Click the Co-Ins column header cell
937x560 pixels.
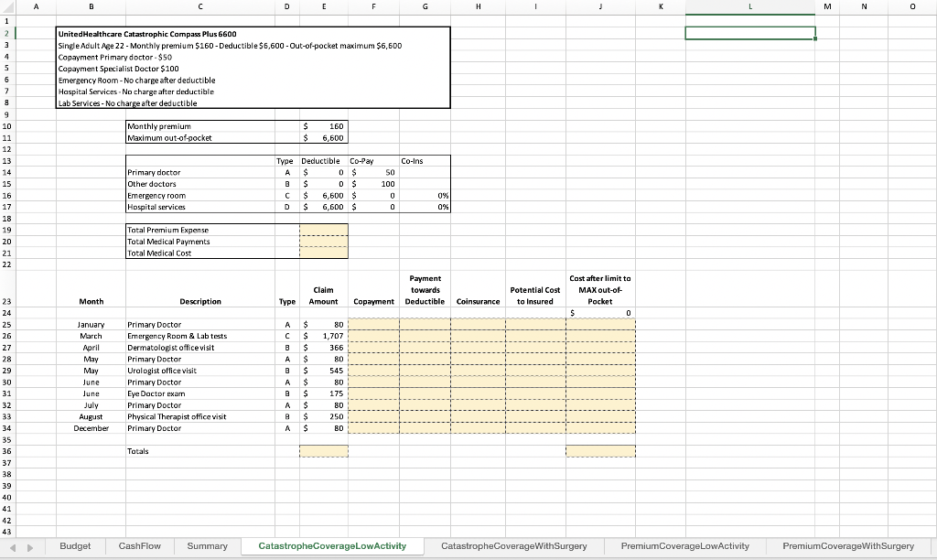pyautogui.click(x=425, y=161)
